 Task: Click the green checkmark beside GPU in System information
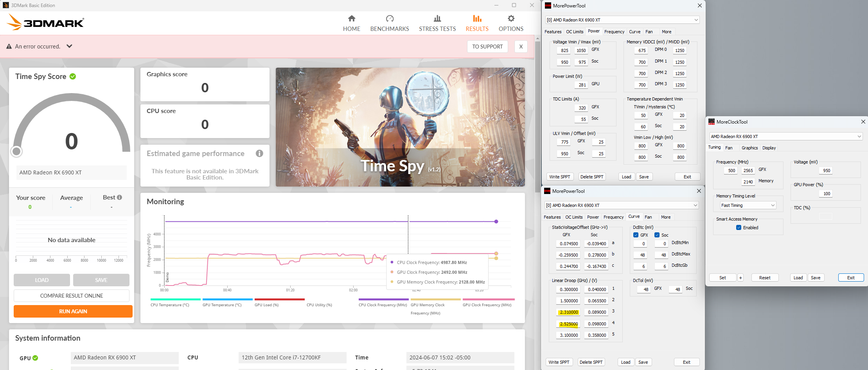pyautogui.click(x=35, y=358)
